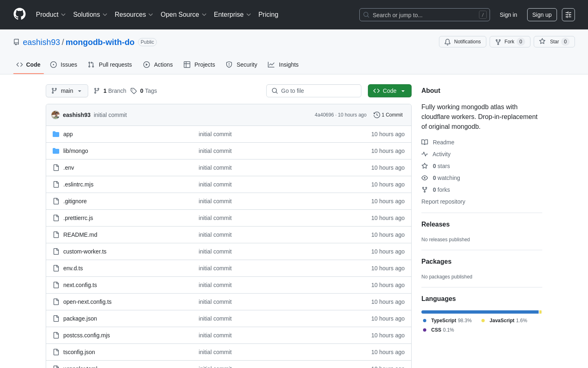Viewport: 588px width, 368px height.
Task: Click the CSS purple language dot
Action: coord(425,330)
